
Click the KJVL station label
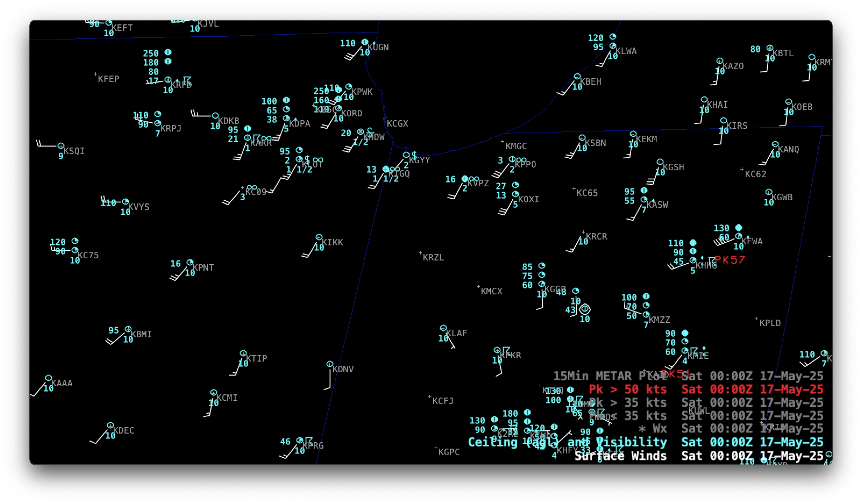[x=208, y=24]
